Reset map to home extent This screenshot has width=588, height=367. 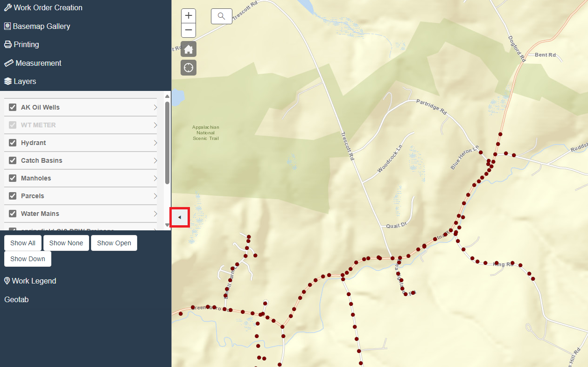[x=189, y=49]
